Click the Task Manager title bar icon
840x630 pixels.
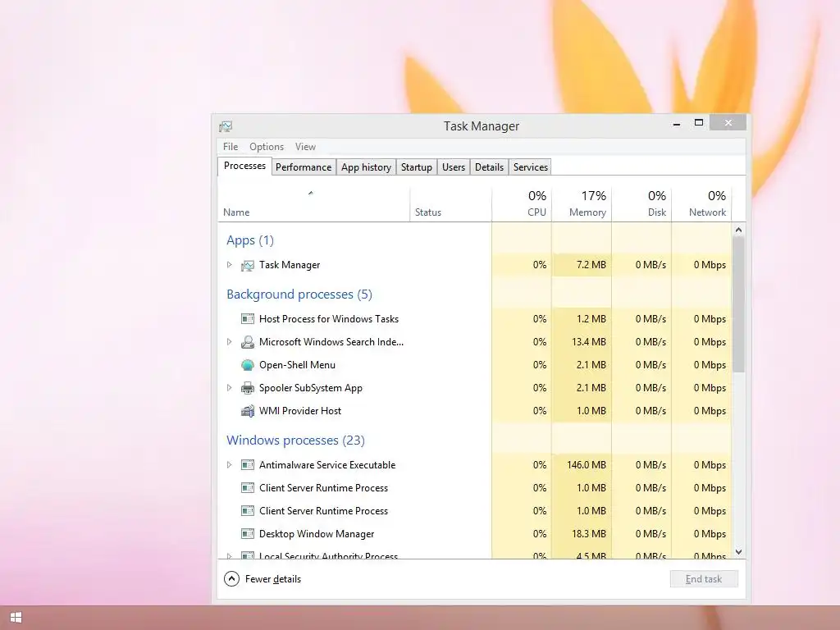pyautogui.click(x=226, y=126)
